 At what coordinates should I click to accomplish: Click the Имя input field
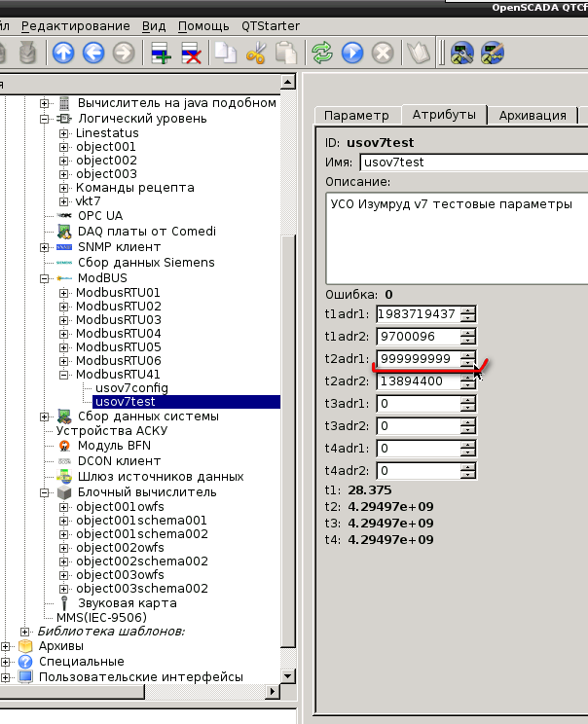(x=473, y=163)
